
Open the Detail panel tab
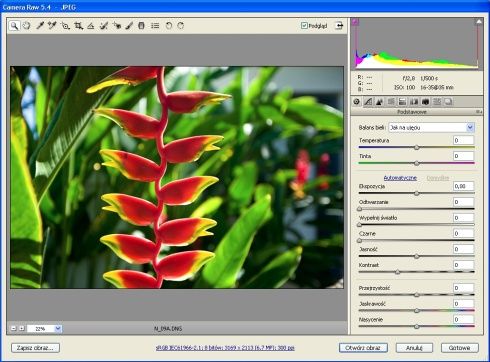tap(379, 102)
